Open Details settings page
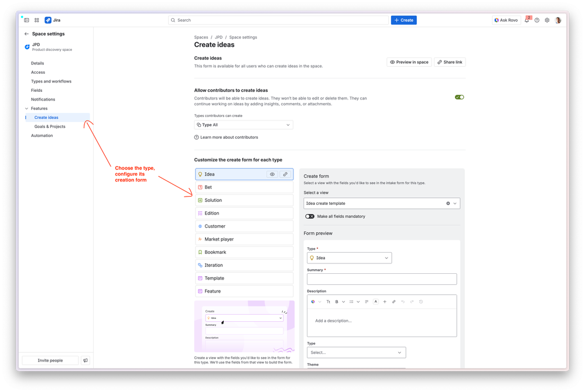Screen dimensions: 585x392 click(x=37, y=63)
